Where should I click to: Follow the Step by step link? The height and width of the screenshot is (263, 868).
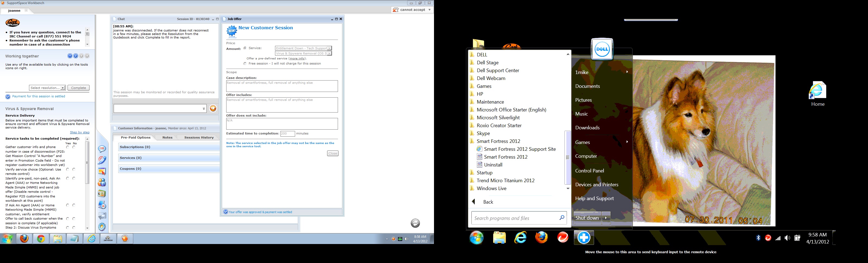pos(79,132)
